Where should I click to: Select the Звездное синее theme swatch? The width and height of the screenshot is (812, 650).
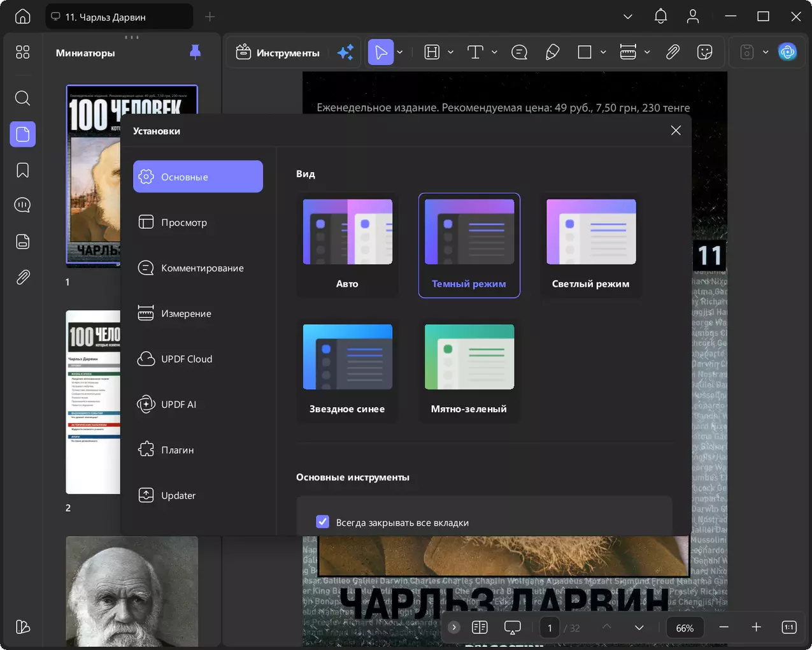[x=348, y=357]
